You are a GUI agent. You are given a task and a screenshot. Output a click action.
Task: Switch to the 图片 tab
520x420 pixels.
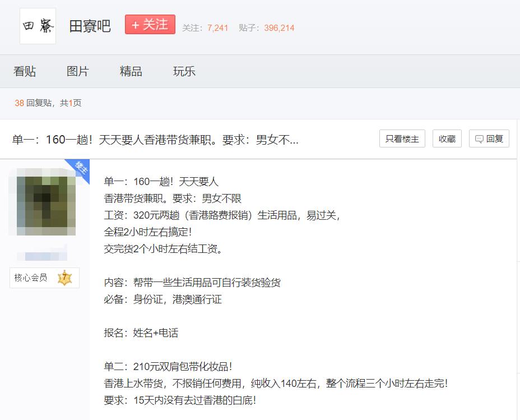click(x=78, y=71)
